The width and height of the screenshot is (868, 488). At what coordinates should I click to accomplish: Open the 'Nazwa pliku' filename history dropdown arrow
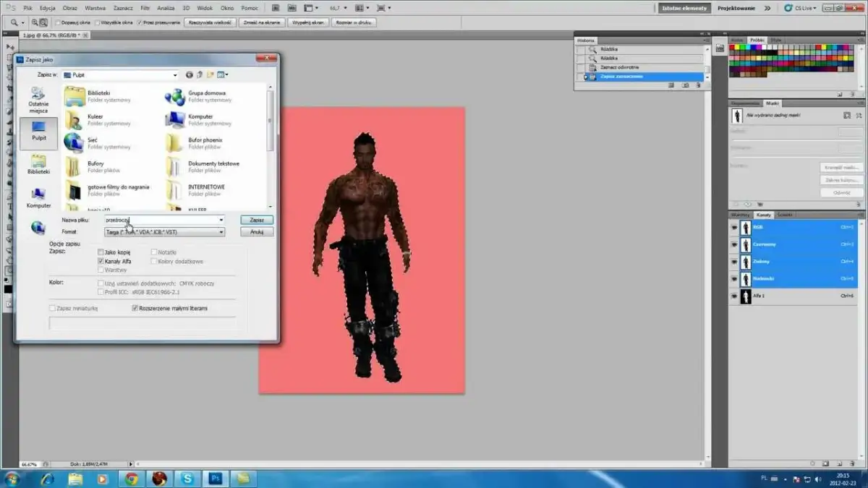pyautogui.click(x=221, y=220)
